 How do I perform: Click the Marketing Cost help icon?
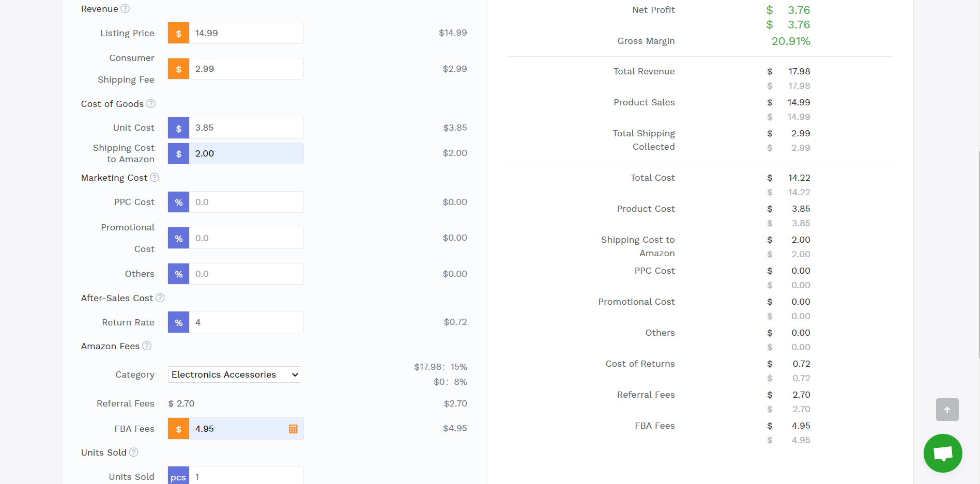pyautogui.click(x=155, y=178)
